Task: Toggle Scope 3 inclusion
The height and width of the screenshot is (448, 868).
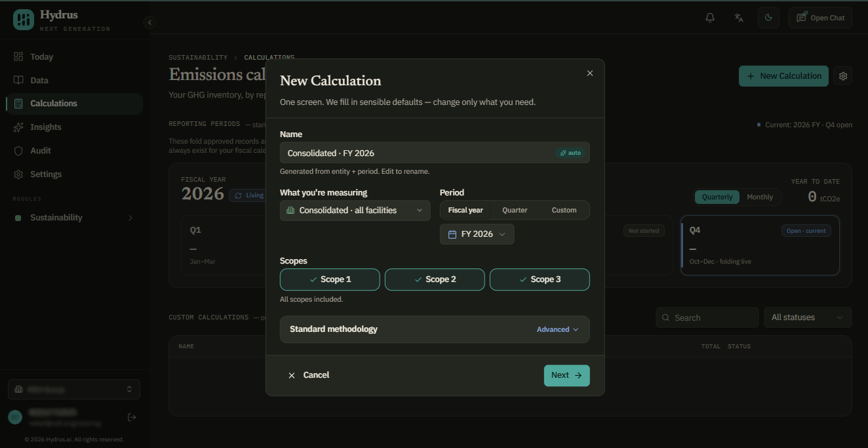Action: pyautogui.click(x=540, y=279)
